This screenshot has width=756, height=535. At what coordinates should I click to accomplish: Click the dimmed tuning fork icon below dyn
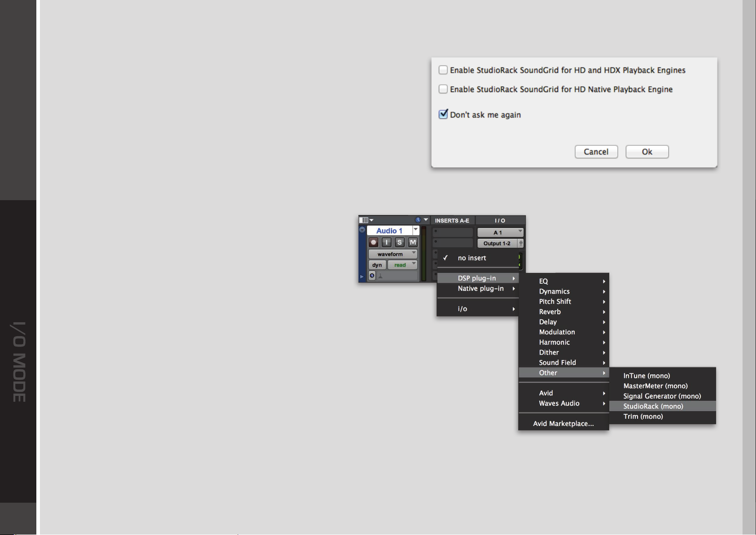tap(380, 276)
